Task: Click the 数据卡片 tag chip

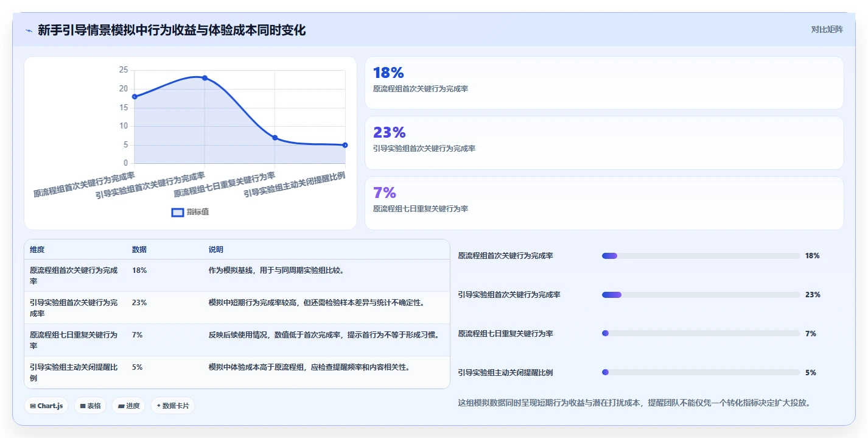Action: coord(173,406)
